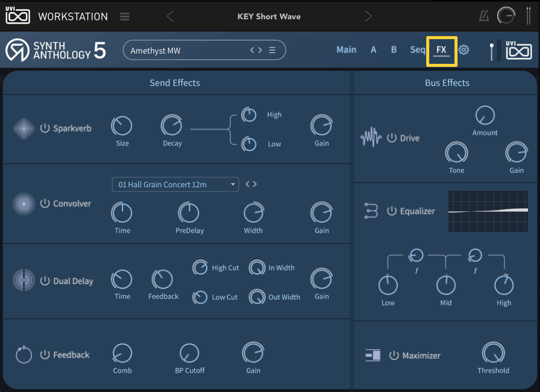The height and width of the screenshot is (392, 540).
Task: Open preset list menu next to Amethyst MW
Action: pyautogui.click(x=272, y=51)
